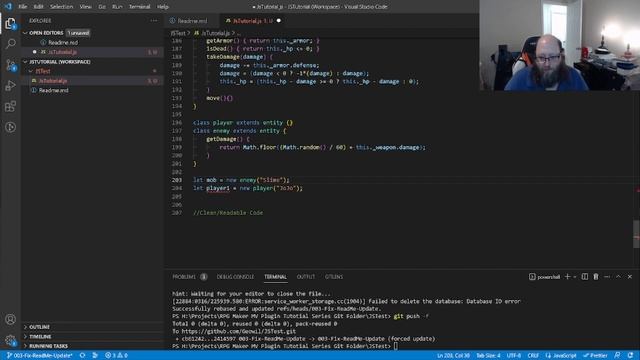This screenshot has height=360, width=640.
Task: Add a new terminal with plus icon
Action: point(567,277)
